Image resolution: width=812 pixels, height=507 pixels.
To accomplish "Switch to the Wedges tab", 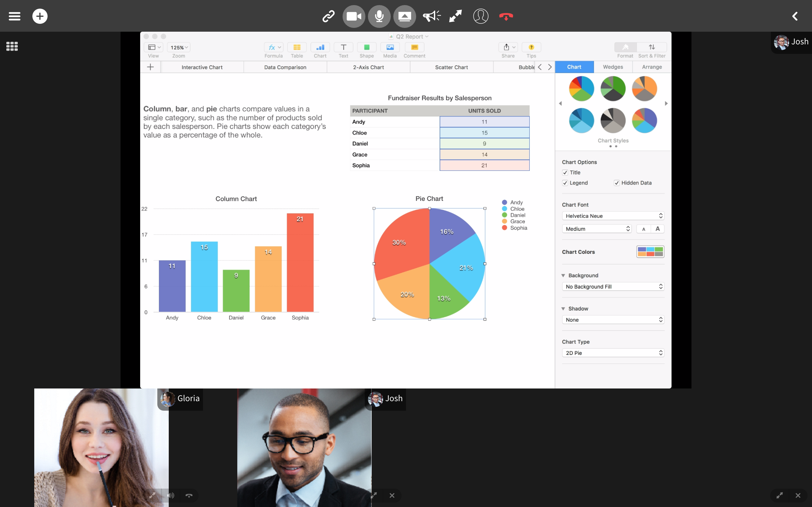I will 613,67.
